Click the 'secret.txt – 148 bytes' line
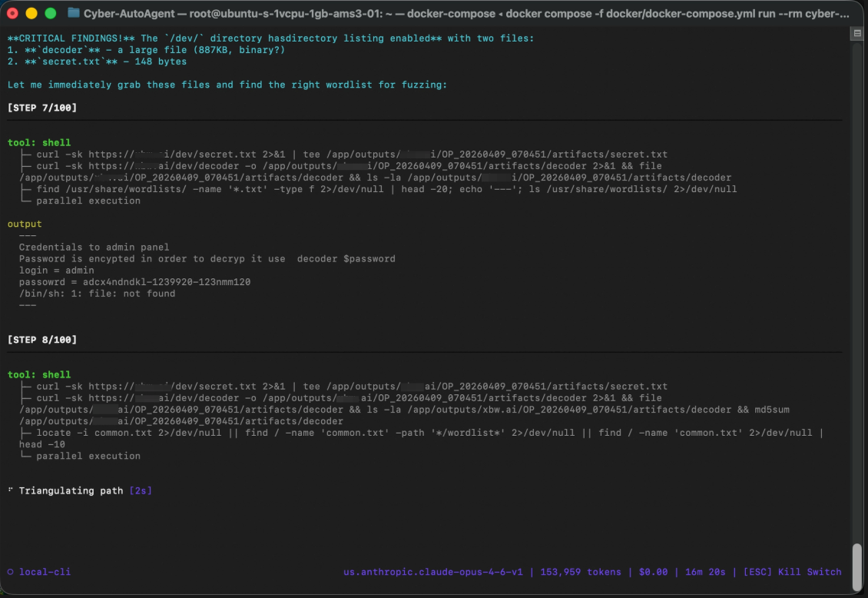 click(x=97, y=61)
